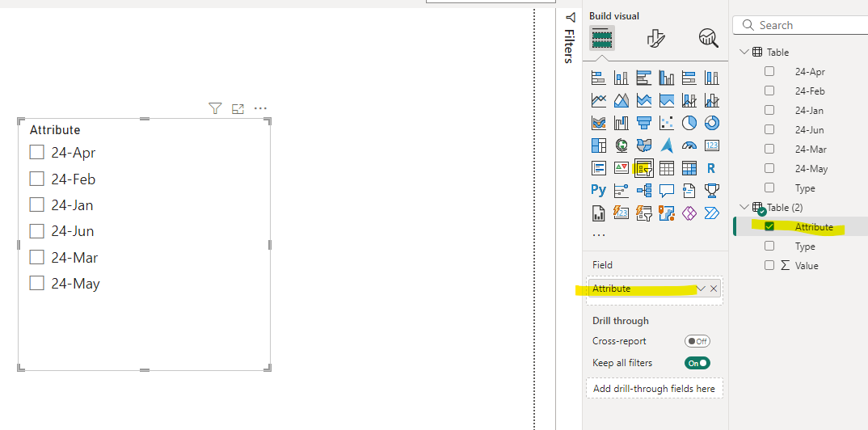
Task: Insert the Filled map visual
Action: (644, 145)
